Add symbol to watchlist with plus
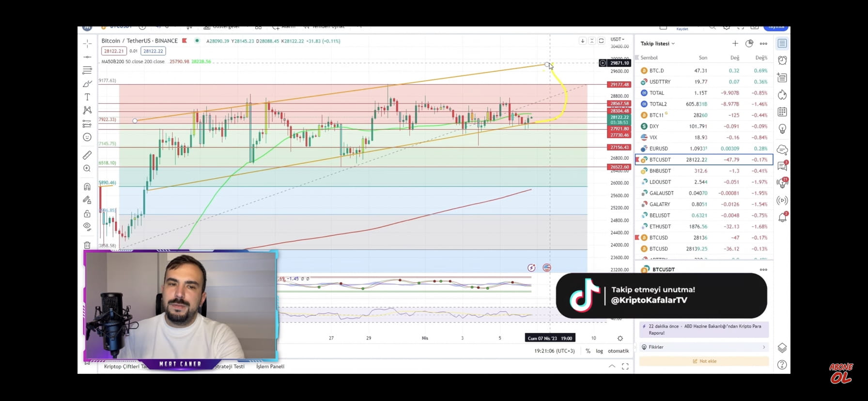 tap(735, 44)
